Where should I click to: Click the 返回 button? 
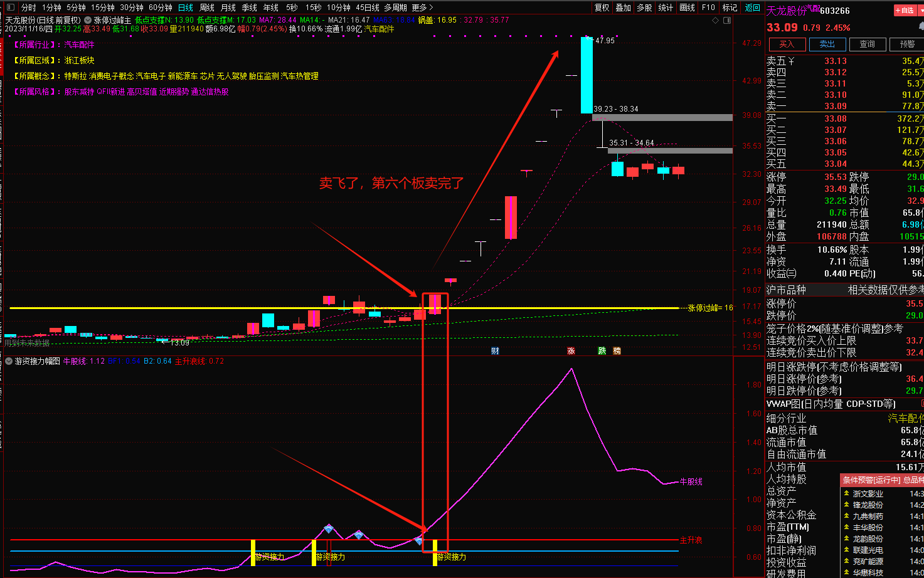click(752, 8)
